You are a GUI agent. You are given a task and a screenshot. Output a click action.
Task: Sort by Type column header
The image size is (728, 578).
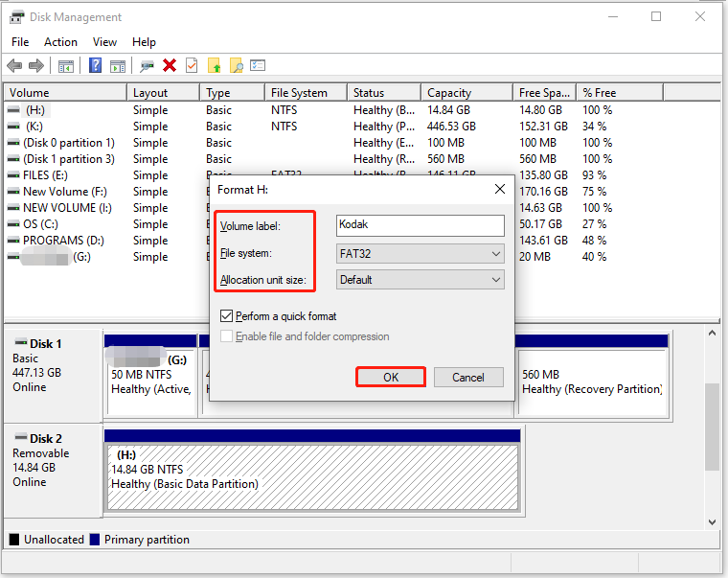(x=233, y=92)
